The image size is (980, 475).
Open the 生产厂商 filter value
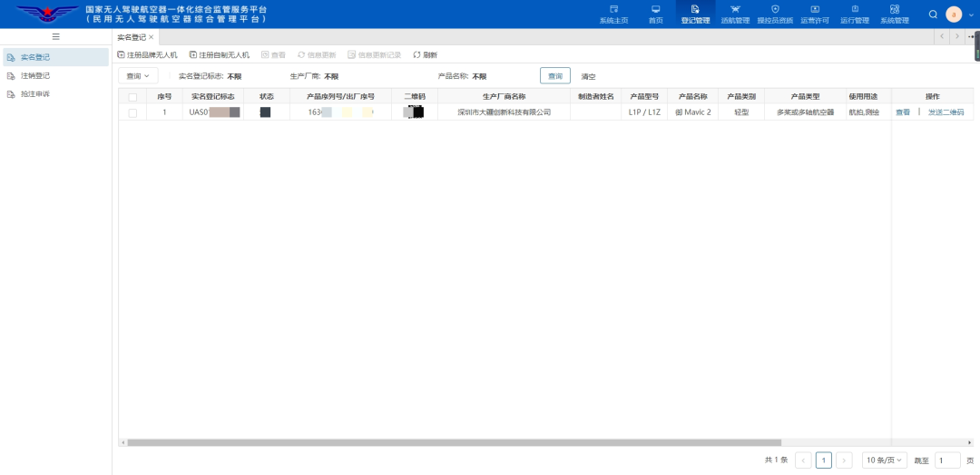331,77
